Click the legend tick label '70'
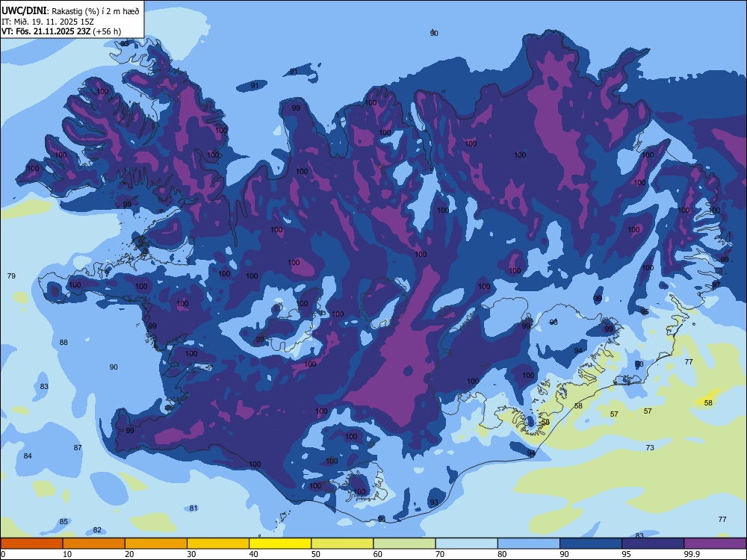This screenshot has height=560, width=747. (x=440, y=554)
